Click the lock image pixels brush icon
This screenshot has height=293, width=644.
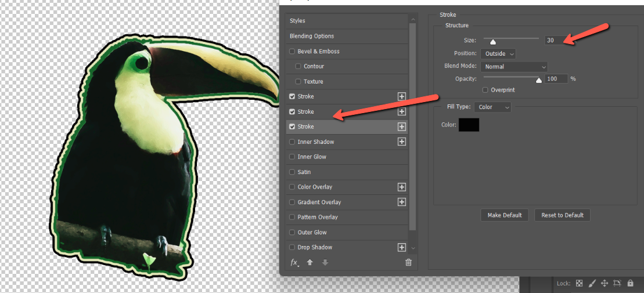pyautogui.click(x=592, y=283)
